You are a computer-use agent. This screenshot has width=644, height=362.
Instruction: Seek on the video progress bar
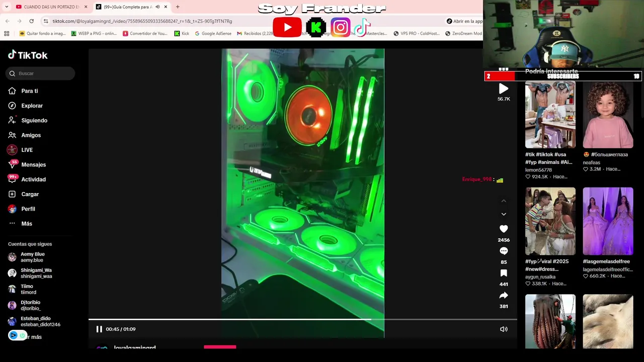302,319
